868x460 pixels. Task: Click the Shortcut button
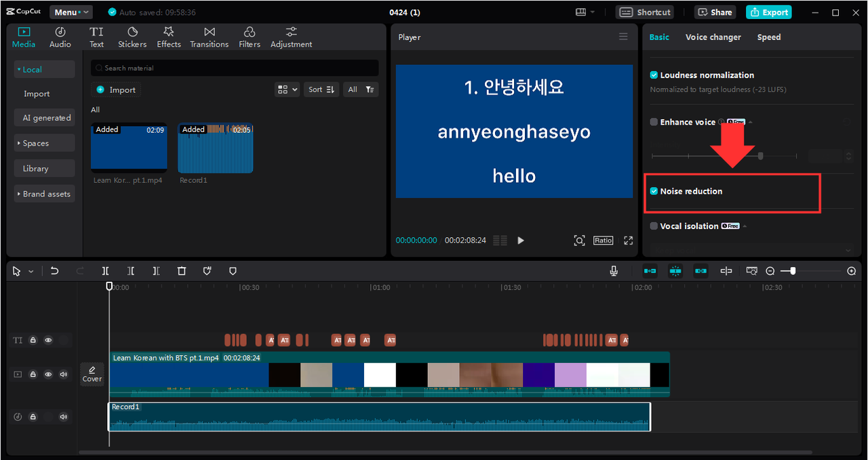click(644, 12)
